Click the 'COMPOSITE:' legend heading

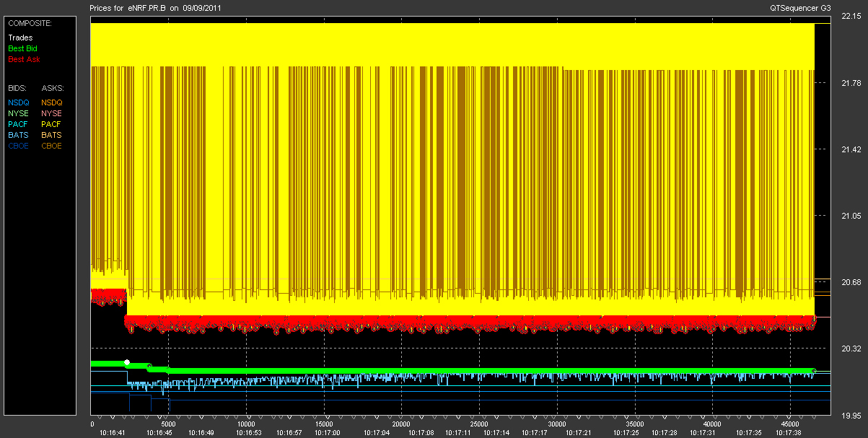(x=30, y=23)
